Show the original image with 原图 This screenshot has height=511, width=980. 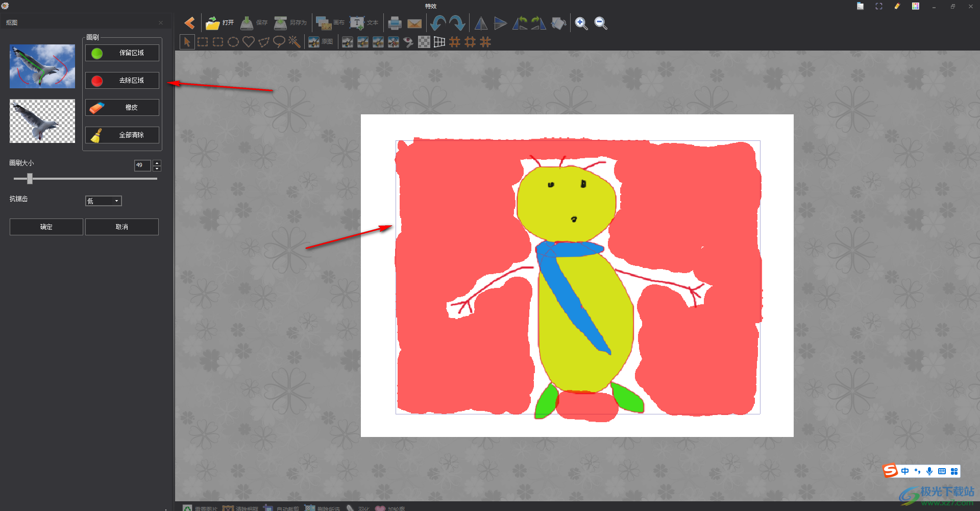[321, 42]
